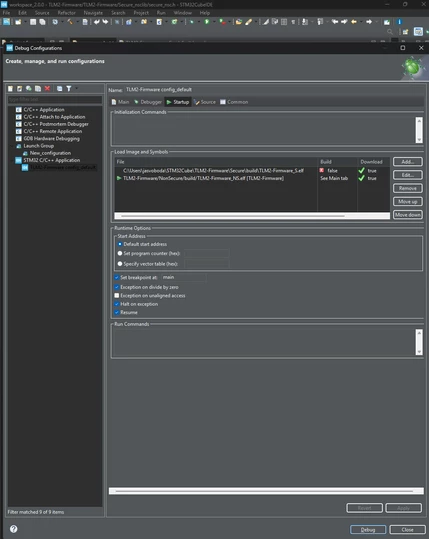Click Initialization Commands scrollbar up arrow
Viewport: 429px width, 539px height.
point(419,120)
